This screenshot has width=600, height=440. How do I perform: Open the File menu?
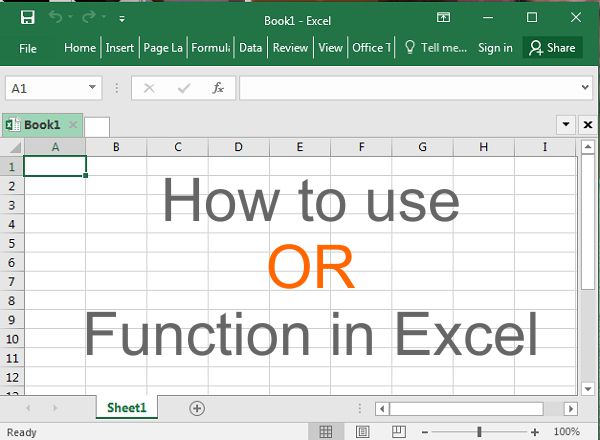click(28, 48)
